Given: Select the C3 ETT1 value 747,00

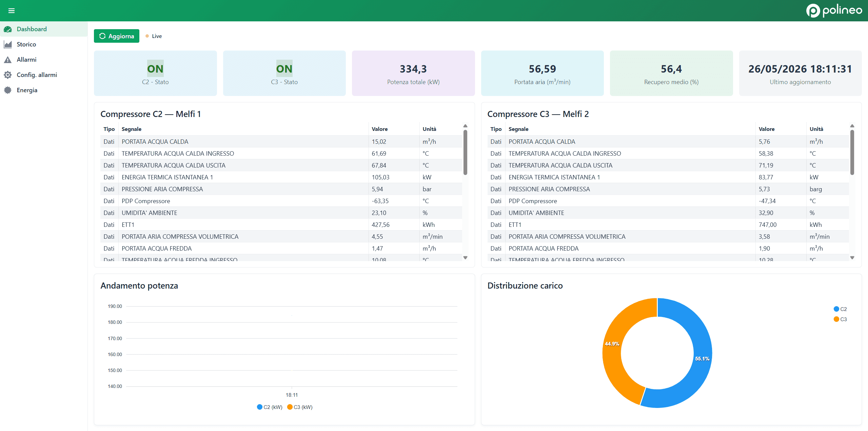Looking at the screenshot, I should point(768,225).
